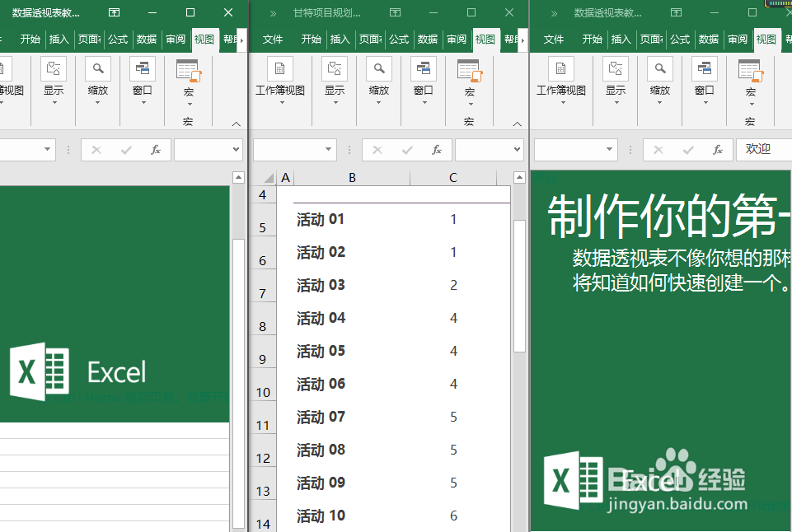Open 缩放 zoom group in the left window
This screenshot has height=532, width=792.
click(98, 82)
